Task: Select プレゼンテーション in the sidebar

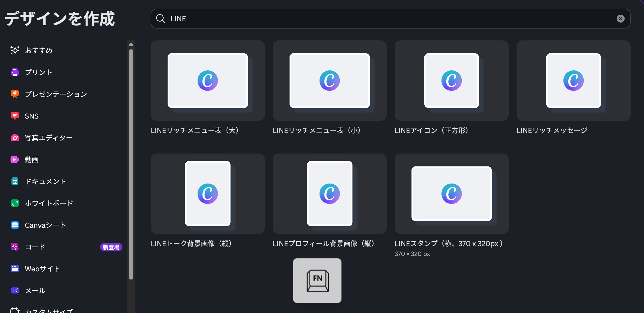Action: [x=56, y=94]
